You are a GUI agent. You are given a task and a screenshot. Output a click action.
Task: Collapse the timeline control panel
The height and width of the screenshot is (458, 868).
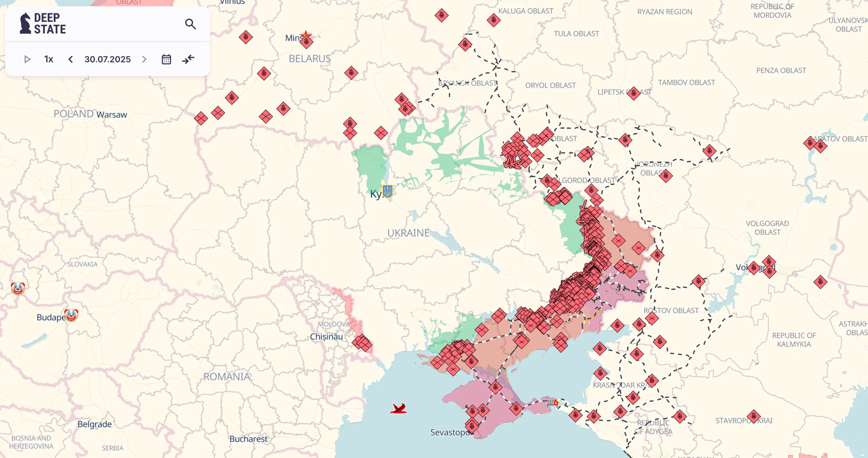[188, 59]
